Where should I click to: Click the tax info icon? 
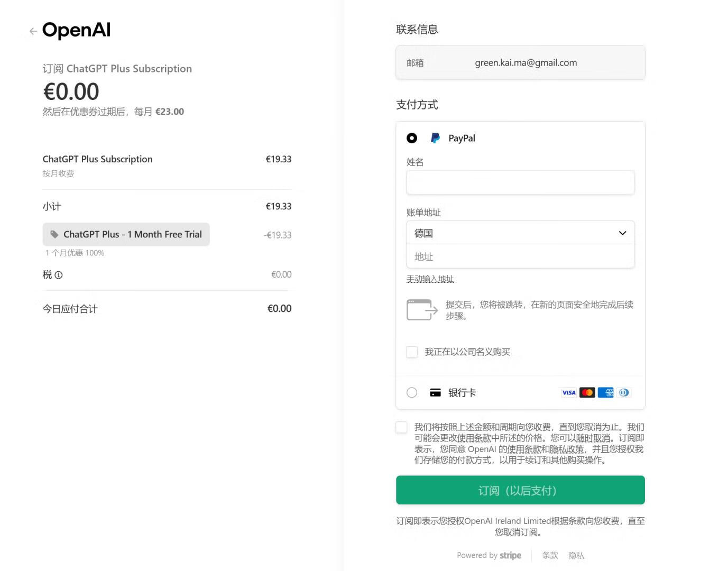coord(59,275)
